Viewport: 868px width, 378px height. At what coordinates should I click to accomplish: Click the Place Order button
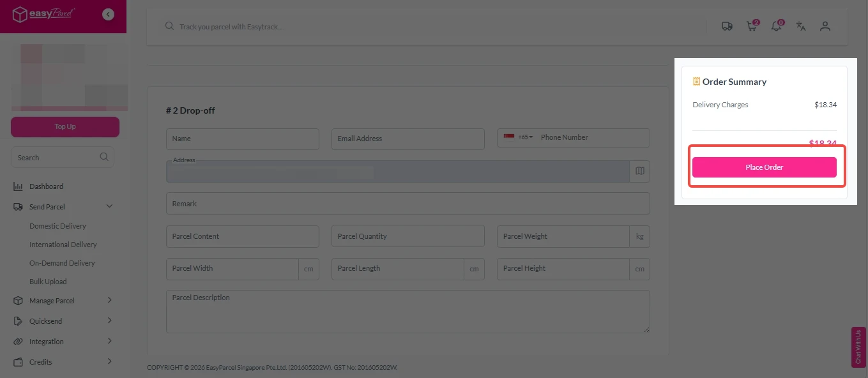click(764, 167)
